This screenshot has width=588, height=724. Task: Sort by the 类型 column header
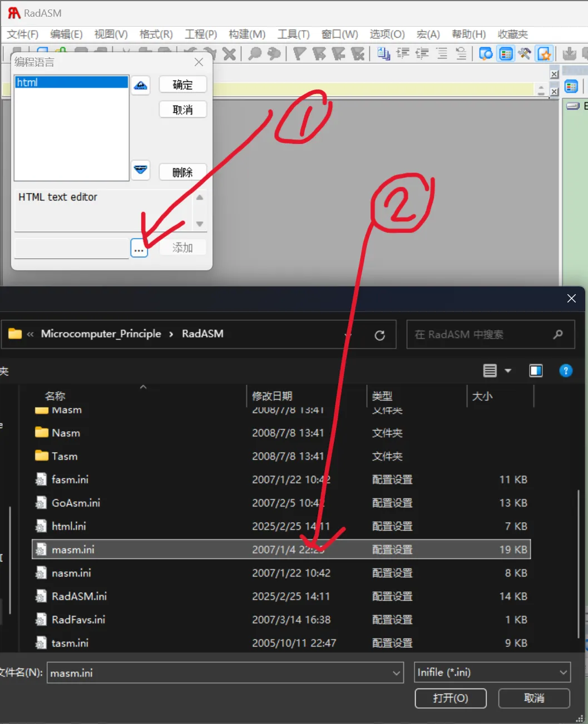coord(382,396)
